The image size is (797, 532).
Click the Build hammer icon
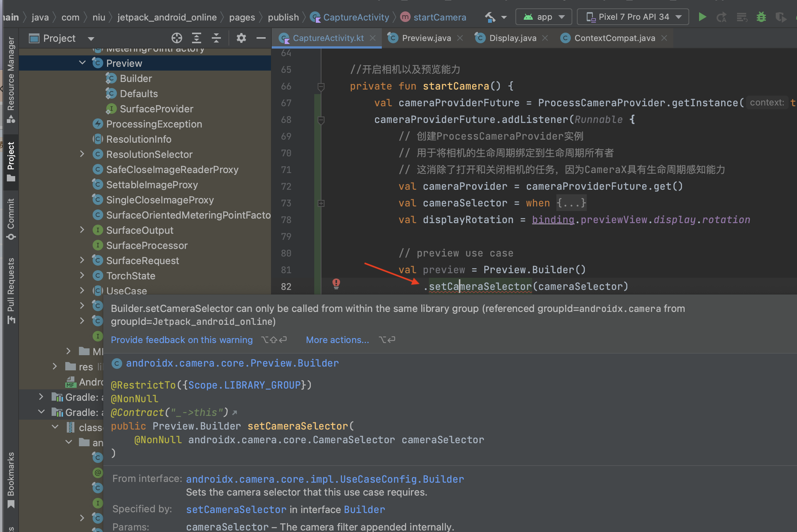[490, 17]
